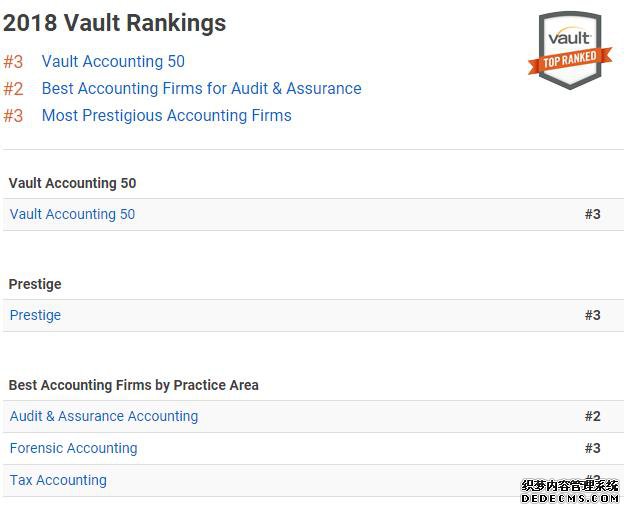Viewport: 630px width, 513px height.
Task: Click the #3 value in Vault Accounting 50 row
Action: (x=593, y=214)
